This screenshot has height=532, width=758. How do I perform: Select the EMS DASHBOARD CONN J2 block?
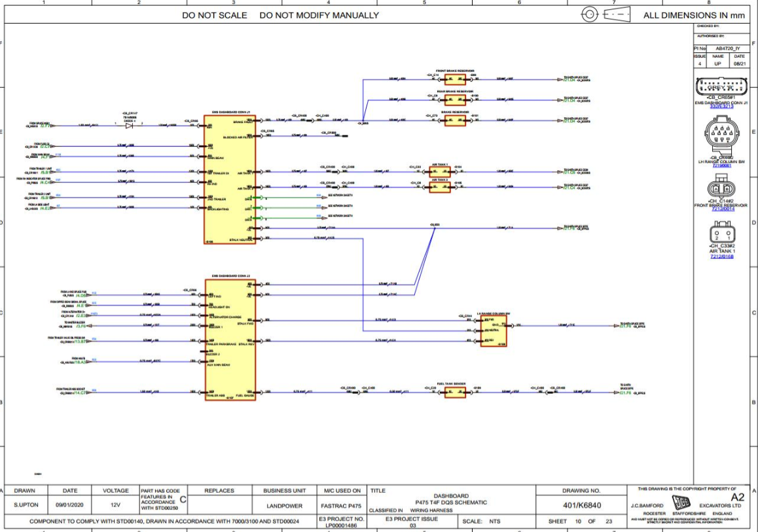pyautogui.click(x=230, y=339)
